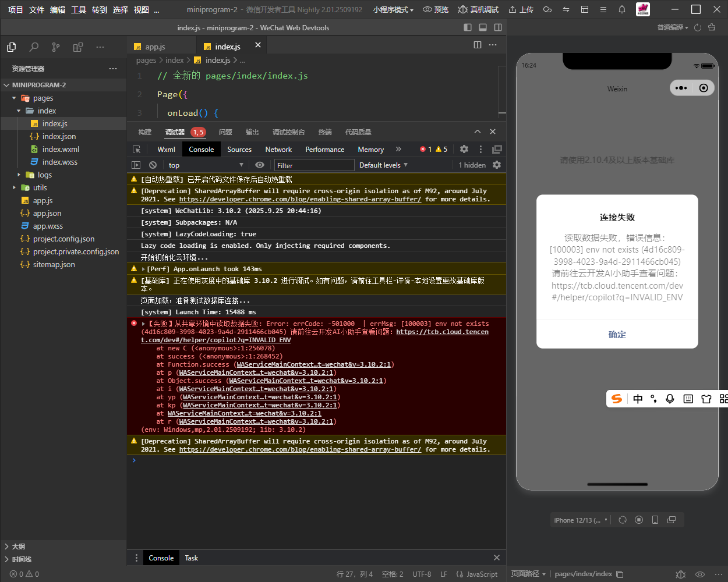Select the inspect element picker icon
728x582 pixels.
(137, 150)
